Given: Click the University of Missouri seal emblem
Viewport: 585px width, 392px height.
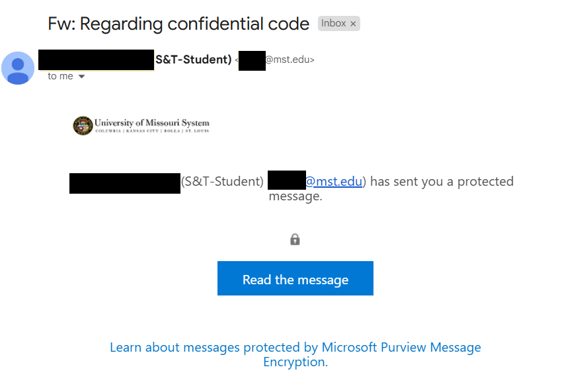Looking at the screenshot, I should coord(83,126).
